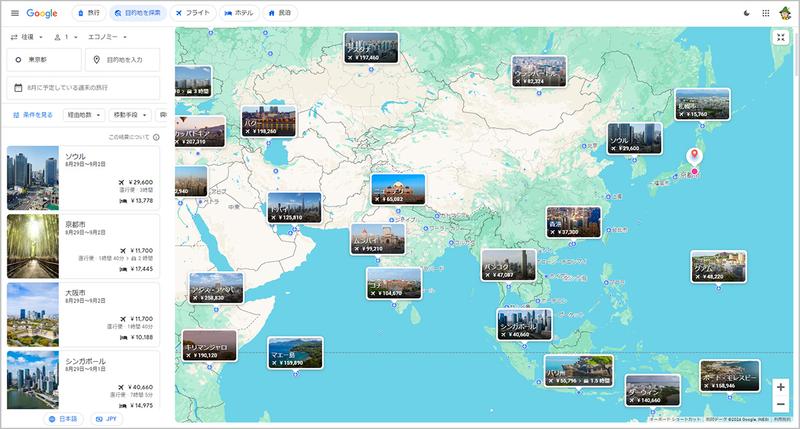Open the hamburger main menu
Viewport: 800px width, 429px height.
click(15, 13)
